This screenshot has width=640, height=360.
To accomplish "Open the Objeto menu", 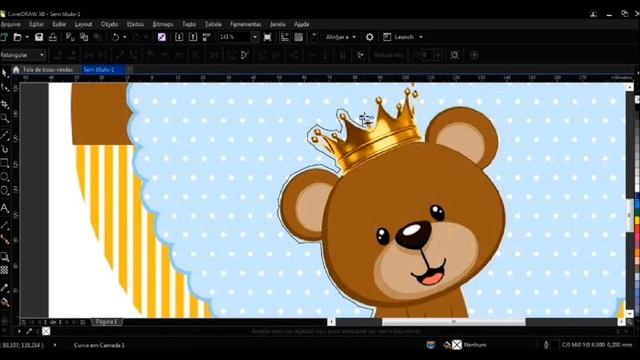I will (109, 24).
